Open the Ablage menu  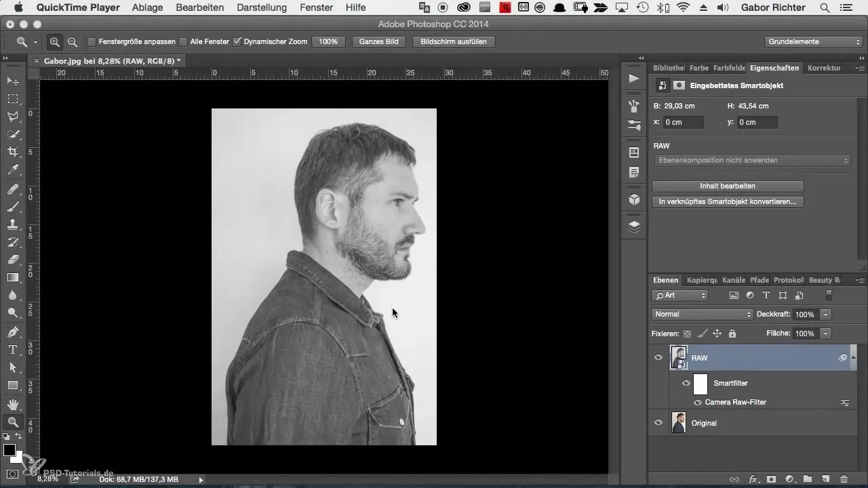pos(147,7)
